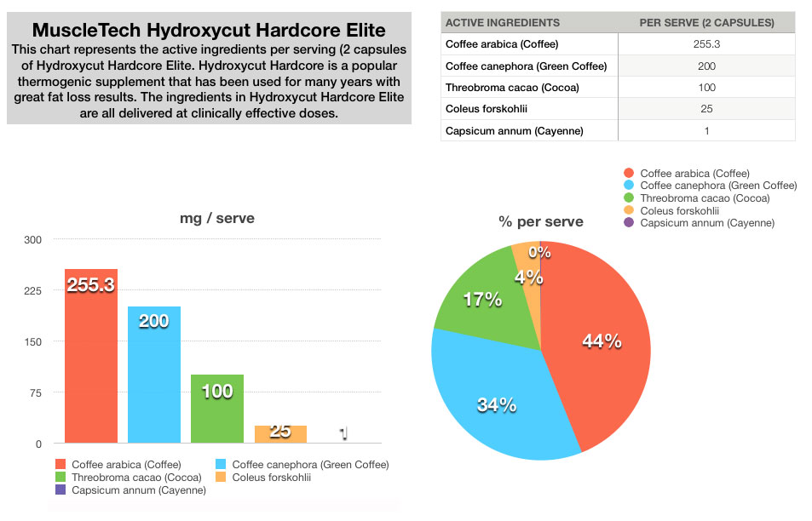Select the red Coffee arabica bar
This screenshot has width=812, height=521.
[91, 356]
